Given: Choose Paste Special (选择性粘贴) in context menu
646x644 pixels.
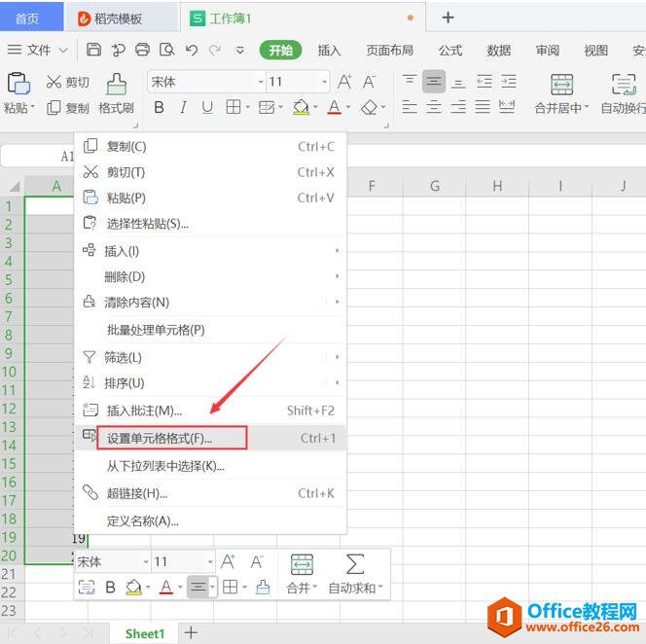Looking at the screenshot, I should 147,224.
